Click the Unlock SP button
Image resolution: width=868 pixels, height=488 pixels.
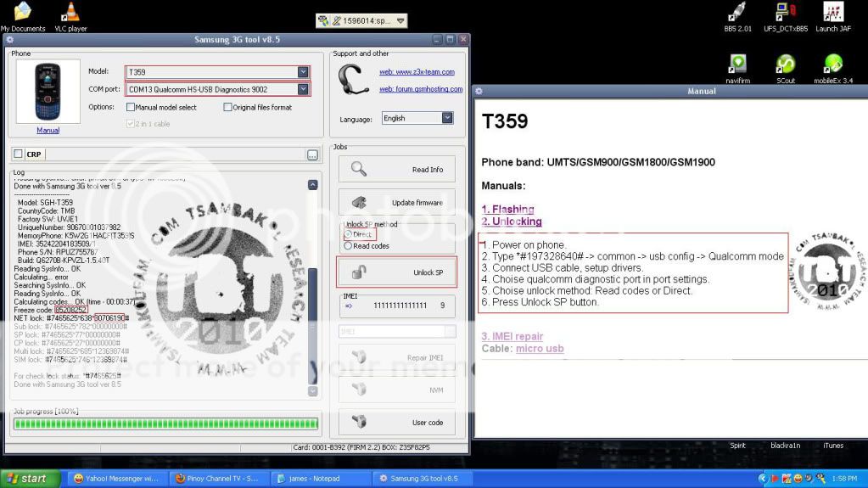397,272
